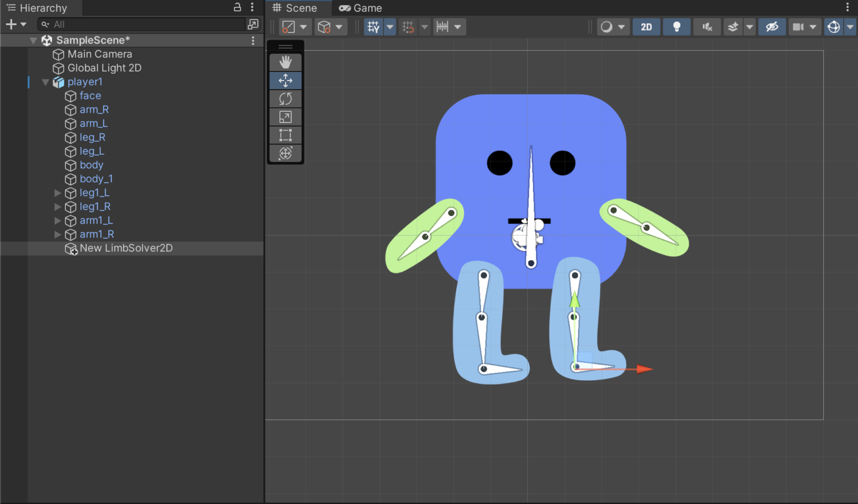
Task: Select the face object in the Hierarchy
Action: [91, 95]
